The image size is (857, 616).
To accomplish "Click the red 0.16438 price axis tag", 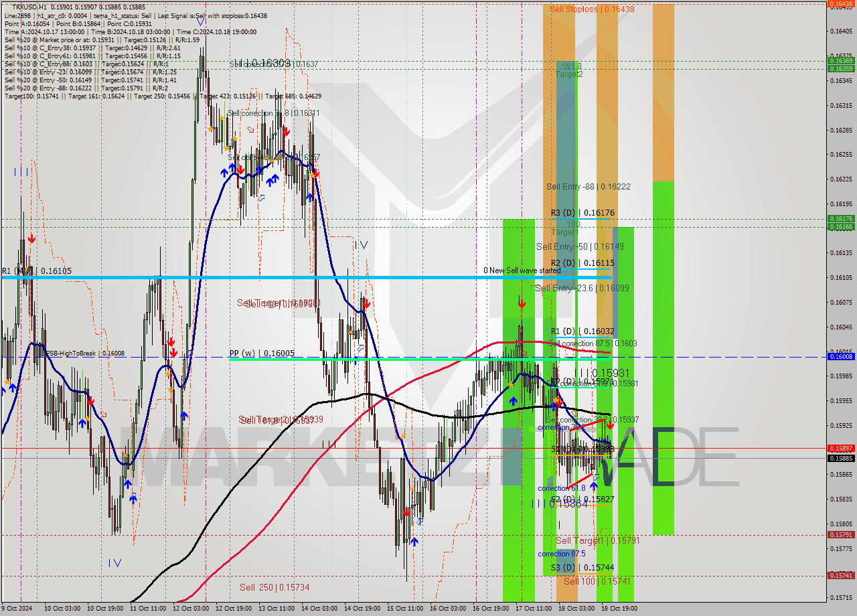I will click(841, 3).
